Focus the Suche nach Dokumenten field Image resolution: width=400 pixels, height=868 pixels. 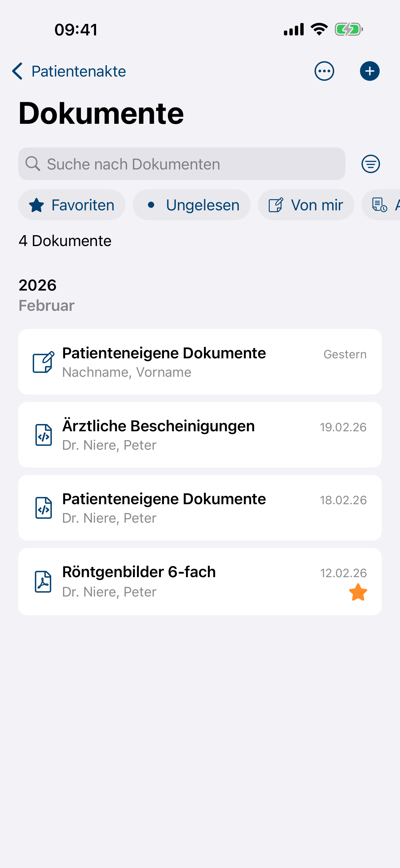[x=182, y=164]
